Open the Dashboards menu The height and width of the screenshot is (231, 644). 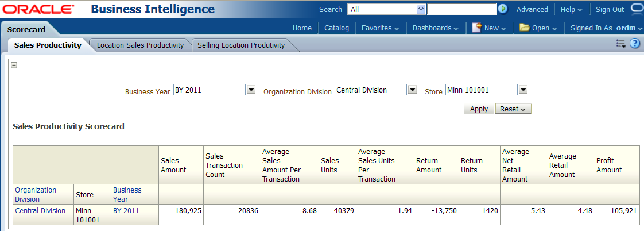[x=435, y=28]
